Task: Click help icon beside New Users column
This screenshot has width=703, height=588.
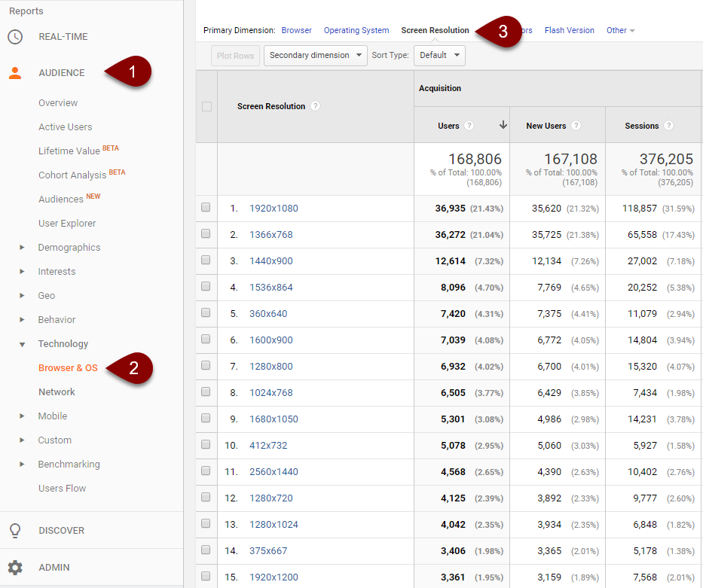Action: (x=576, y=126)
